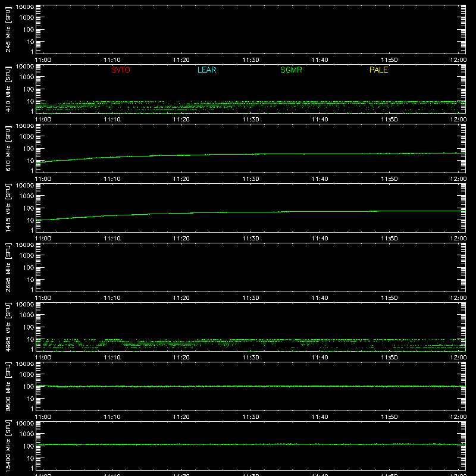The height and width of the screenshot is (476, 476).
Task: Click '10000' y-axis value of 2695 MHz panel
Action: pyautogui.click(x=25, y=245)
